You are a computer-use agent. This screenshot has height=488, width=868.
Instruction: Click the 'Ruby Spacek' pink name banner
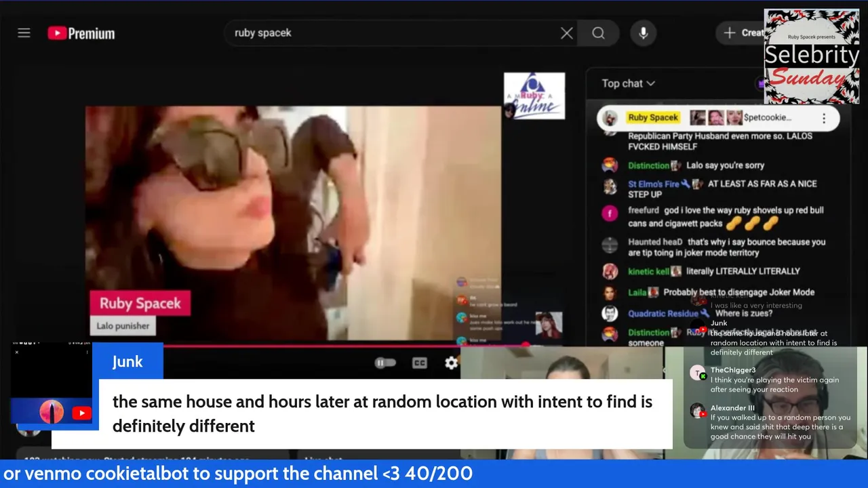(140, 303)
